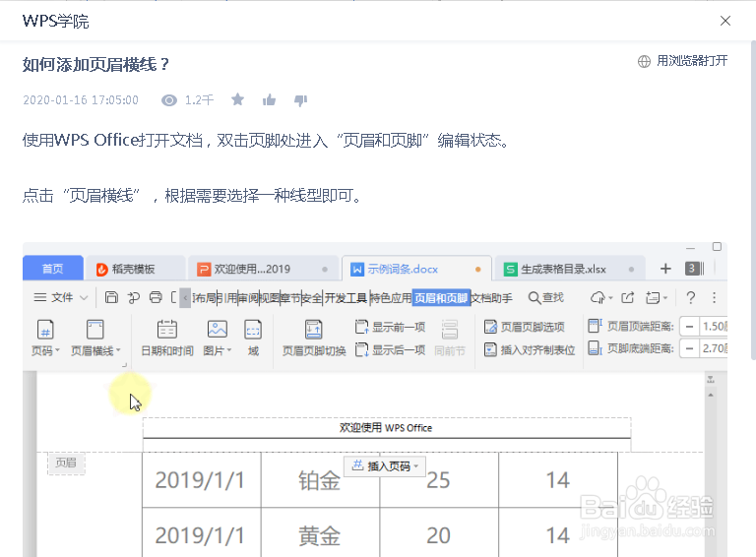Click the star favorite icon
This screenshot has height=557, width=756.
[237, 99]
